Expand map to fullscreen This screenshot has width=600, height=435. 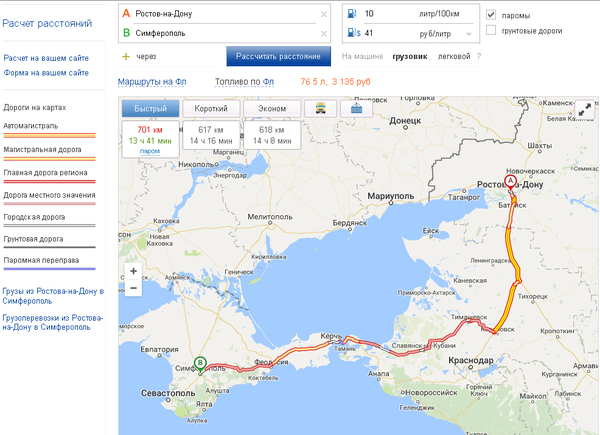pyautogui.click(x=583, y=109)
